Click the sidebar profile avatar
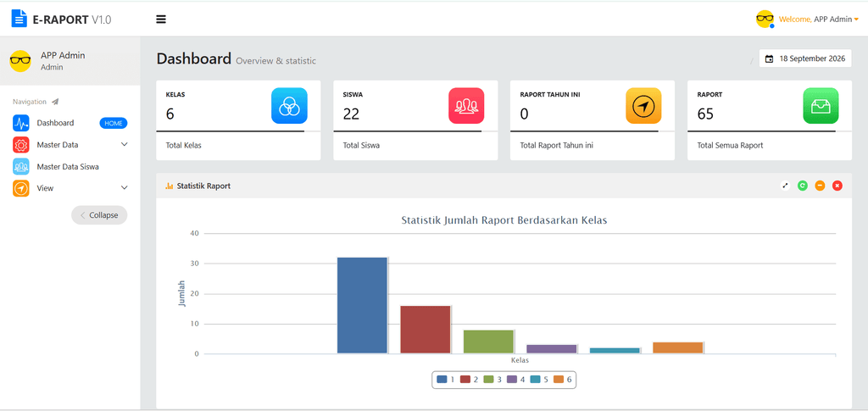 pyautogui.click(x=20, y=61)
